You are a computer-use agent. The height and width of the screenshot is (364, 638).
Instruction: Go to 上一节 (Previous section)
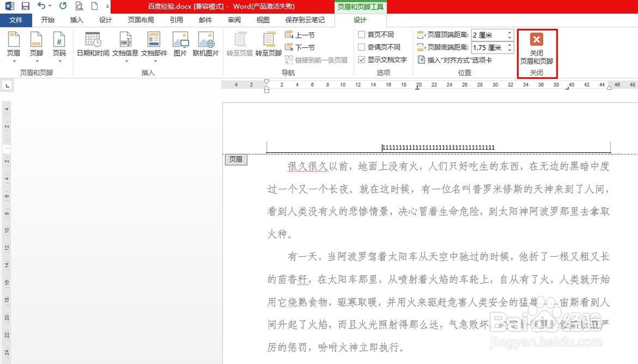pyautogui.click(x=300, y=35)
